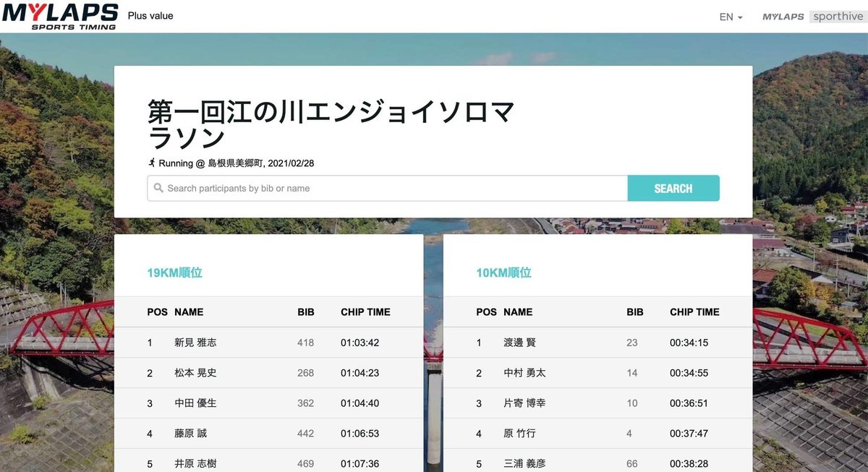Click the Plus value header text
The height and width of the screenshot is (472, 868).
[150, 15]
